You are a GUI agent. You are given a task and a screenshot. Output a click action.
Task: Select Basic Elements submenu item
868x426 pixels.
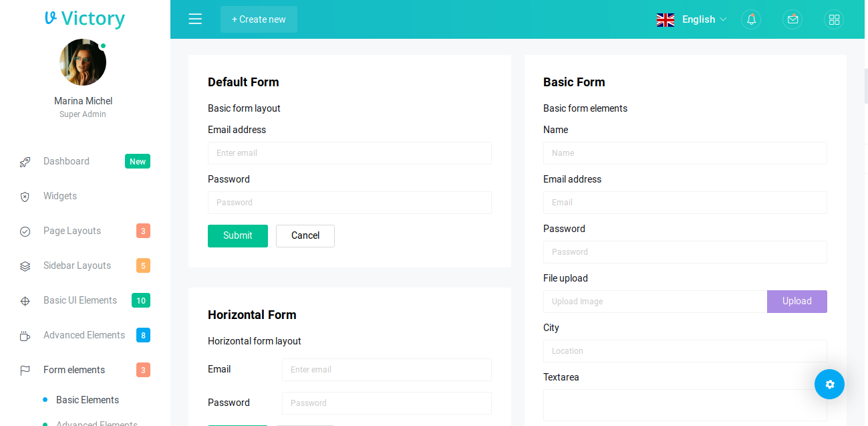pyautogui.click(x=88, y=400)
